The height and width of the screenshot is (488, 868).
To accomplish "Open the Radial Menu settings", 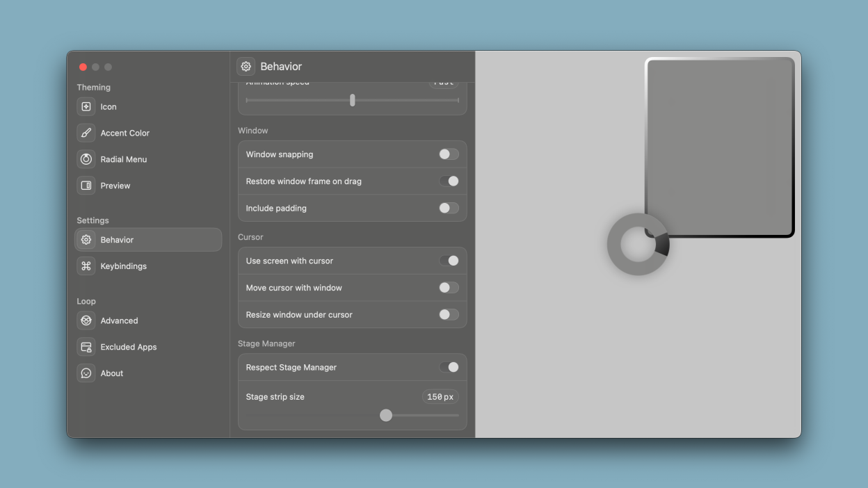I will click(86, 159).
